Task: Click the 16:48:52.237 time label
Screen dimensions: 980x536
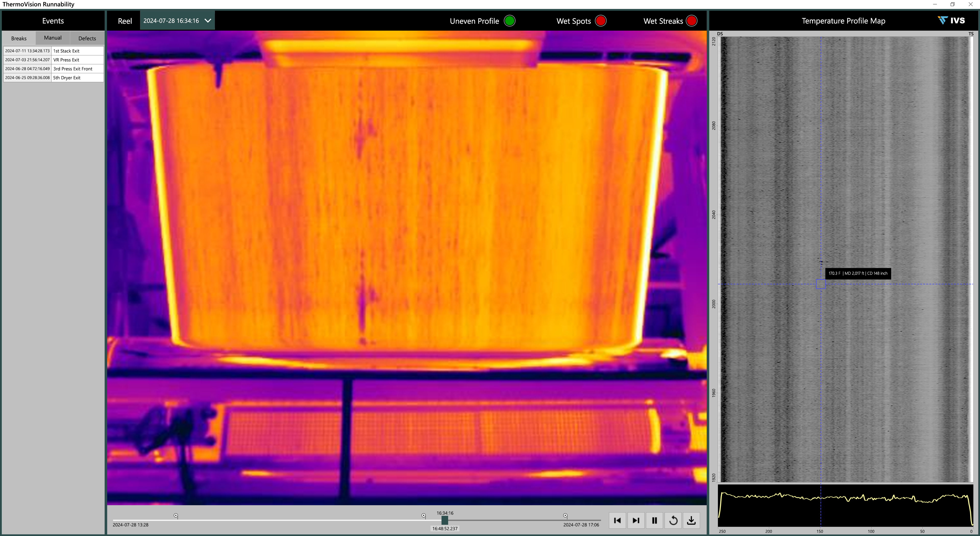Action: tap(445, 528)
